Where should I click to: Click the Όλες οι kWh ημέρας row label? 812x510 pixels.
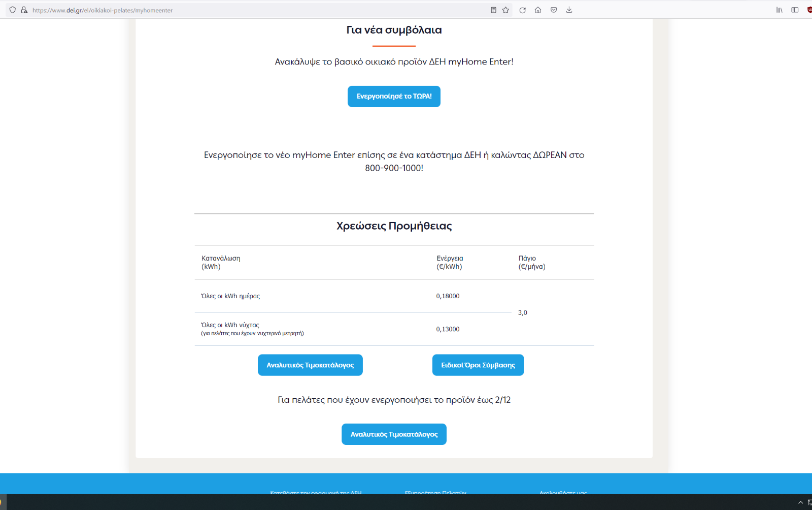[x=230, y=296]
